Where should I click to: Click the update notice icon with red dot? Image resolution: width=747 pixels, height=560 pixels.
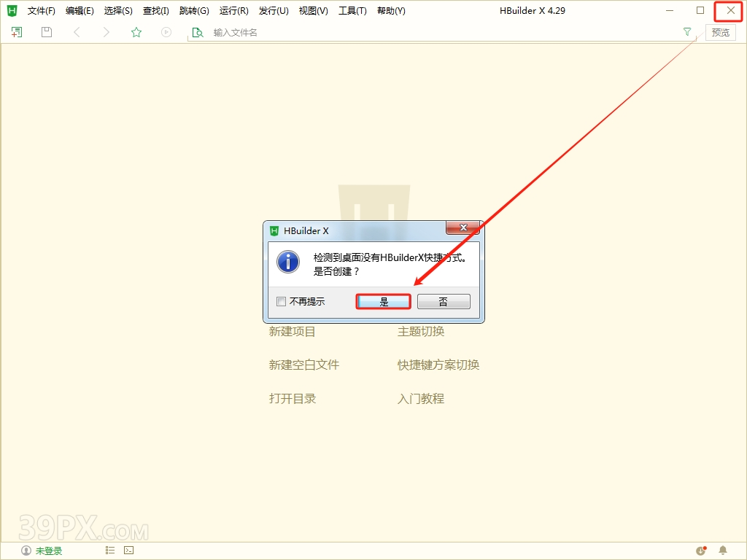click(701, 551)
